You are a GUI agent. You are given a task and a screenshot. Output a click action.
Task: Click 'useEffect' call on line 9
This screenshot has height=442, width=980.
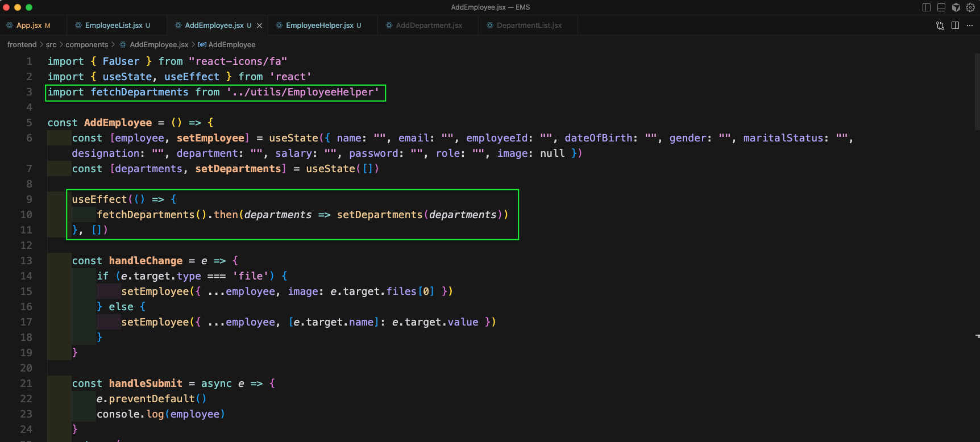pyautogui.click(x=99, y=199)
